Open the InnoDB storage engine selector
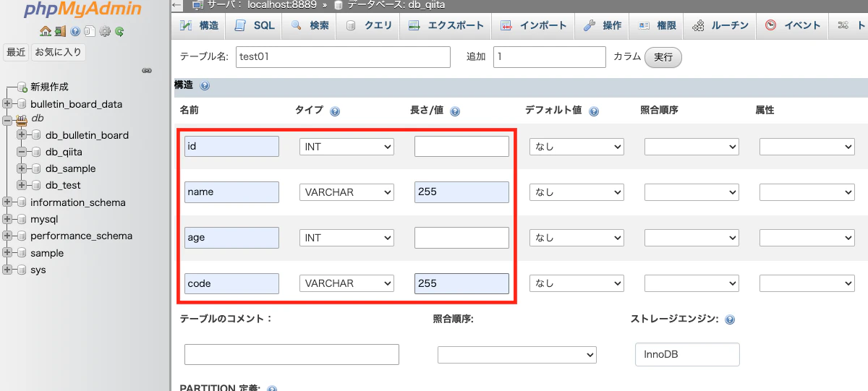 tap(687, 355)
